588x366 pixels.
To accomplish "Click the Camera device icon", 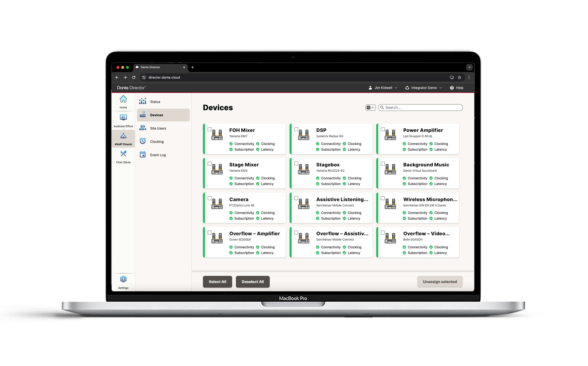I will coord(217,204).
